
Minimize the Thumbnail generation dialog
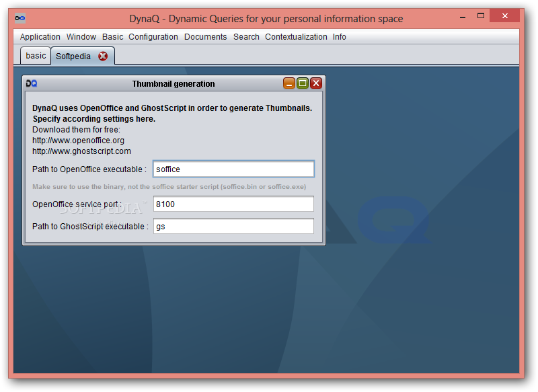(x=289, y=83)
